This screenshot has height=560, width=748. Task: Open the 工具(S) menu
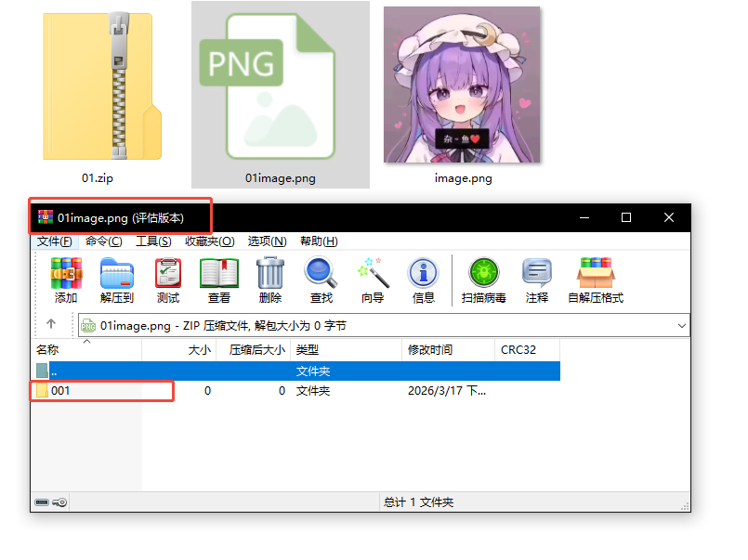point(153,241)
